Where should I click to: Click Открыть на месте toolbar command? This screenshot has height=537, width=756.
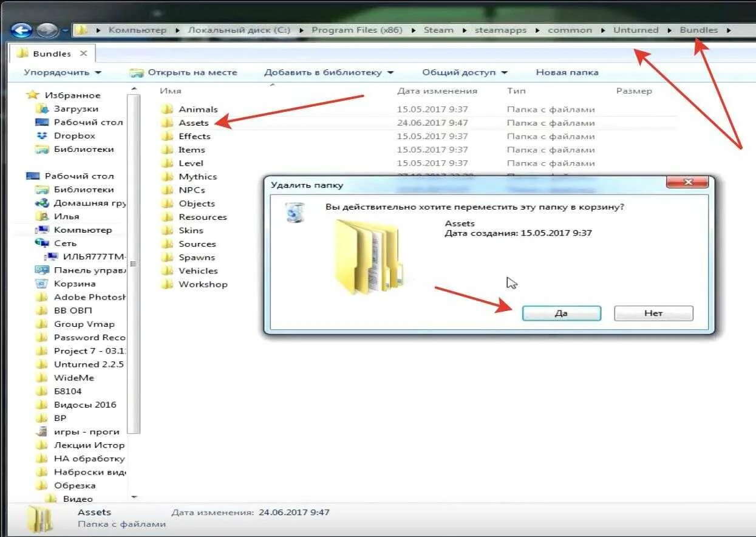184,72
